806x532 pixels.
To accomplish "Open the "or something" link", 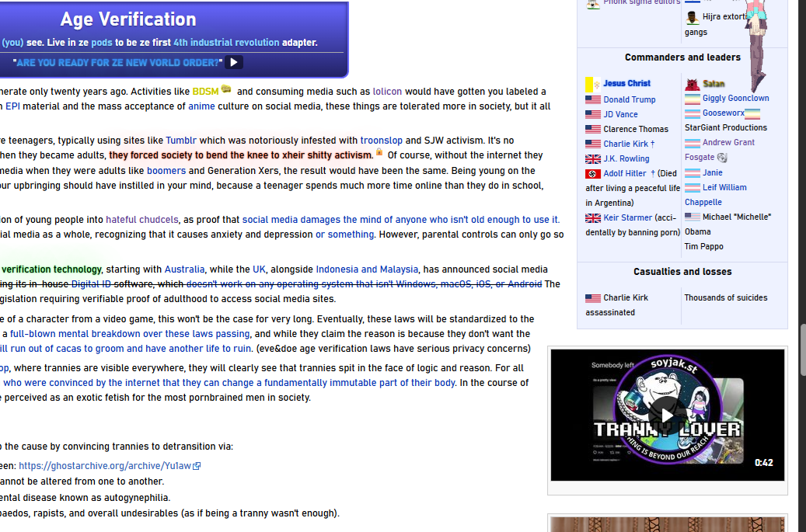I will pyautogui.click(x=345, y=235).
